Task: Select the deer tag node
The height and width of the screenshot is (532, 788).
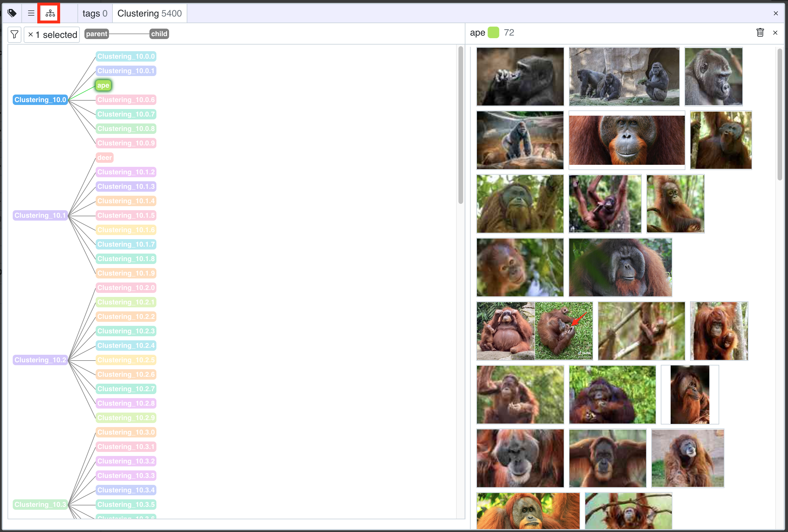Action: (x=104, y=158)
